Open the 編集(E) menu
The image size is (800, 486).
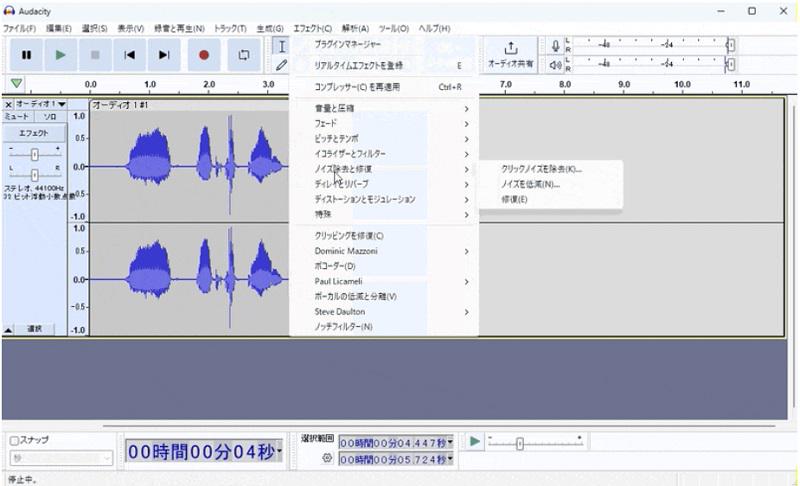coord(59,29)
